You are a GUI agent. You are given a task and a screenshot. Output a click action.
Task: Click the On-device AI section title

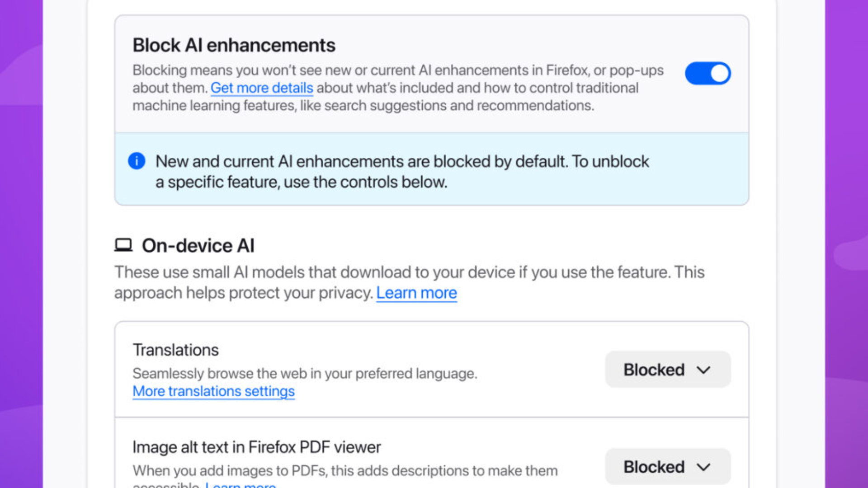(198, 245)
